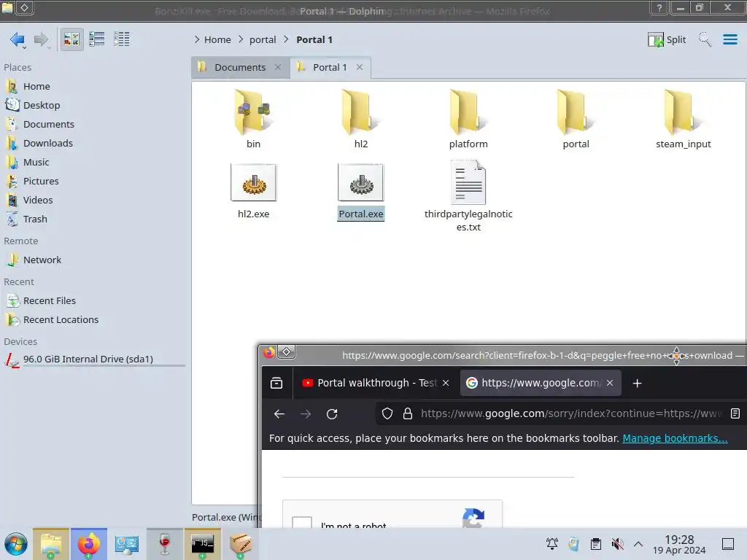
Task: Go back in Dolphin navigation
Action: (18, 39)
